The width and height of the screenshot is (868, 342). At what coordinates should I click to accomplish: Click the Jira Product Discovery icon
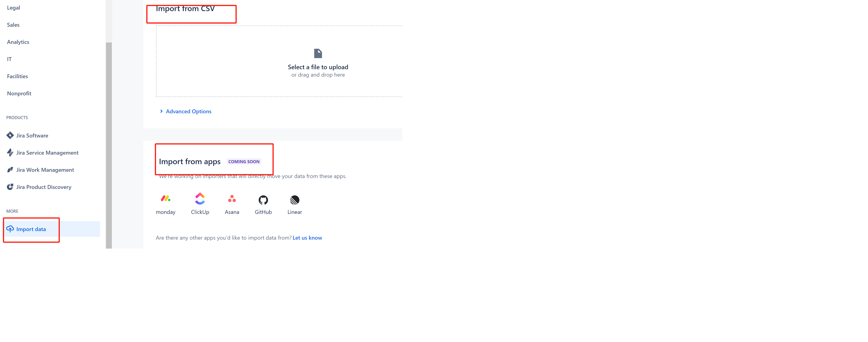10,187
